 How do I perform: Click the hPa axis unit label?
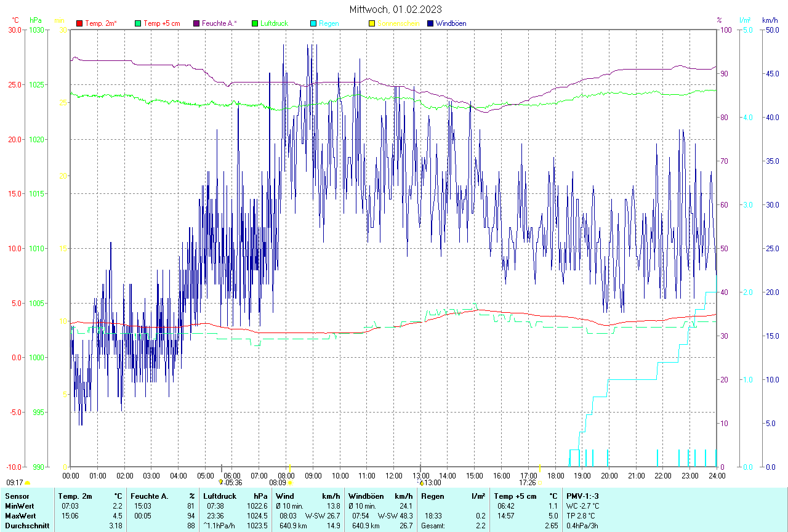[x=36, y=20]
